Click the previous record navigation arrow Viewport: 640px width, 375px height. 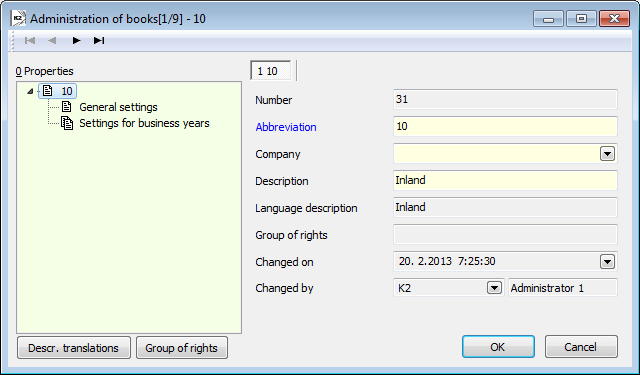[52, 40]
